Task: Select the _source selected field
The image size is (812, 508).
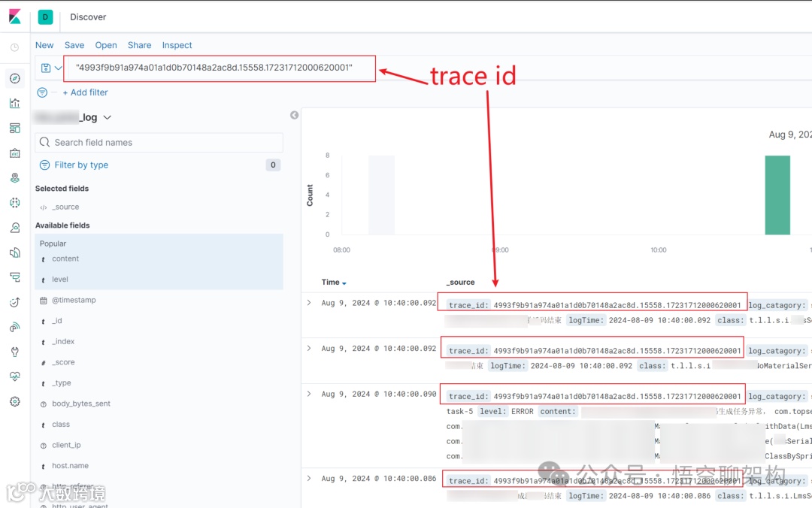Action: tap(65, 207)
